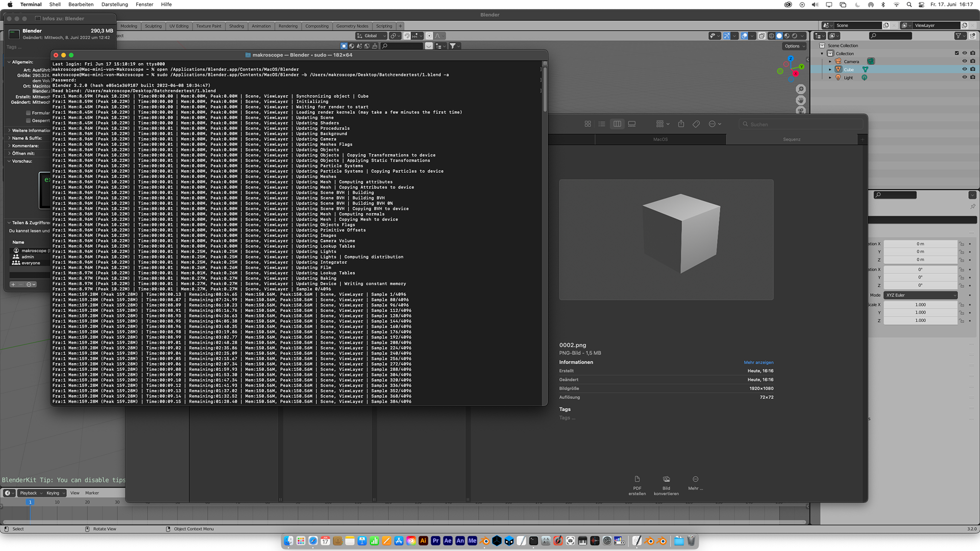Toggle X-ray viewport display
Screen dimensions: 980x551
762,36
